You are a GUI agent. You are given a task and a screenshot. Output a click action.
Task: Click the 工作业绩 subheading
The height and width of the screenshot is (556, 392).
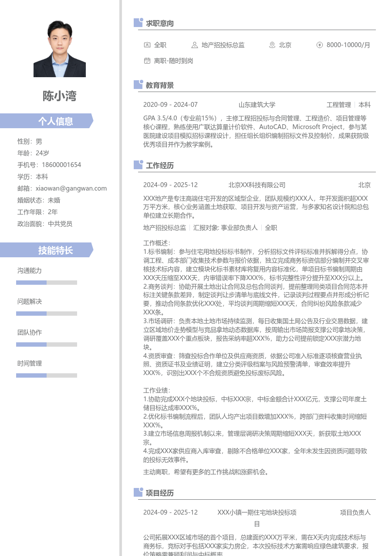(157, 390)
